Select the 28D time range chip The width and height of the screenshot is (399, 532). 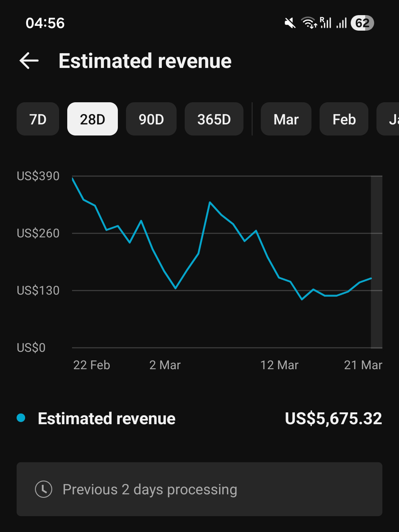pyautogui.click(x=92, y=119)
